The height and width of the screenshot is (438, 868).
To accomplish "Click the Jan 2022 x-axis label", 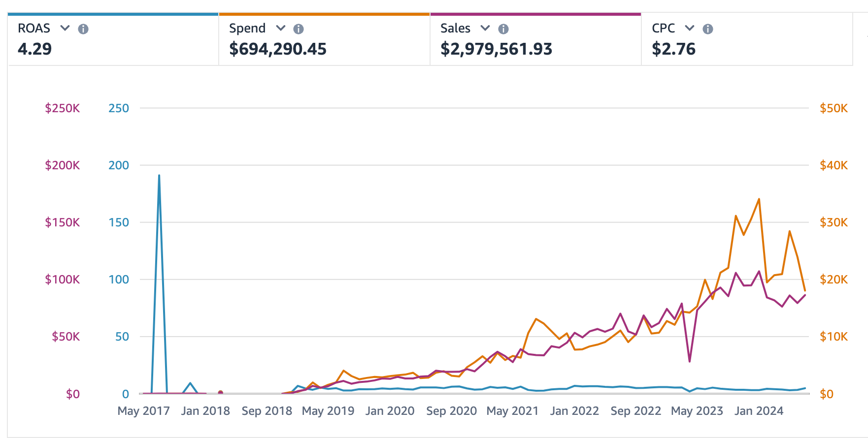I will click(574, 411).
